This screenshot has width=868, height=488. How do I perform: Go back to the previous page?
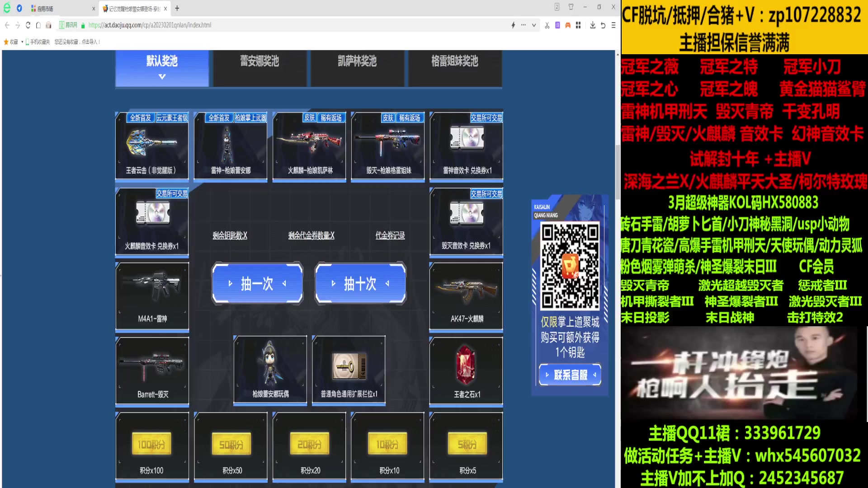(x=7, y=25)
